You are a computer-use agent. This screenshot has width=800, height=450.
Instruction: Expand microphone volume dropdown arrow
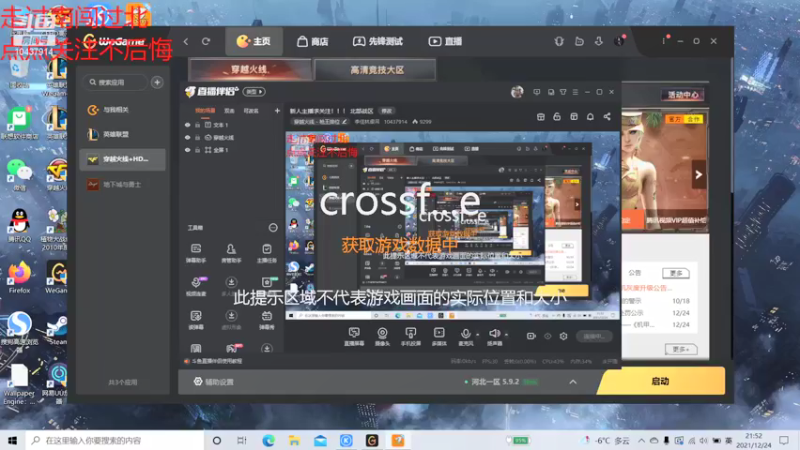coord(478,335)
